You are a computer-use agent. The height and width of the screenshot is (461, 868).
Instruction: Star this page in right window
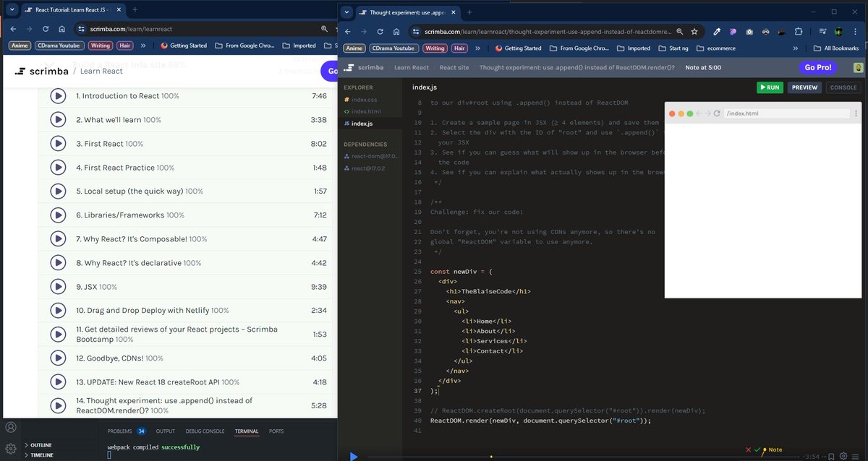pyautogui.click(x=694, y=32)
